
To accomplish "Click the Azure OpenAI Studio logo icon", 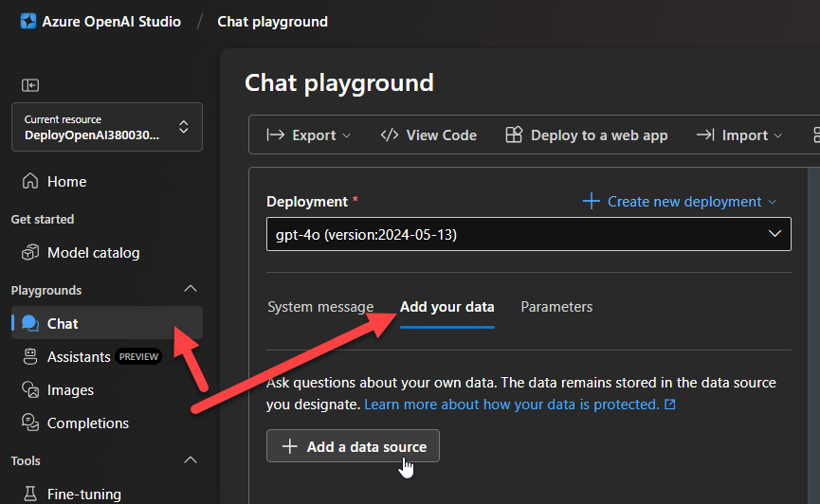I will click(x=28, y=22).
